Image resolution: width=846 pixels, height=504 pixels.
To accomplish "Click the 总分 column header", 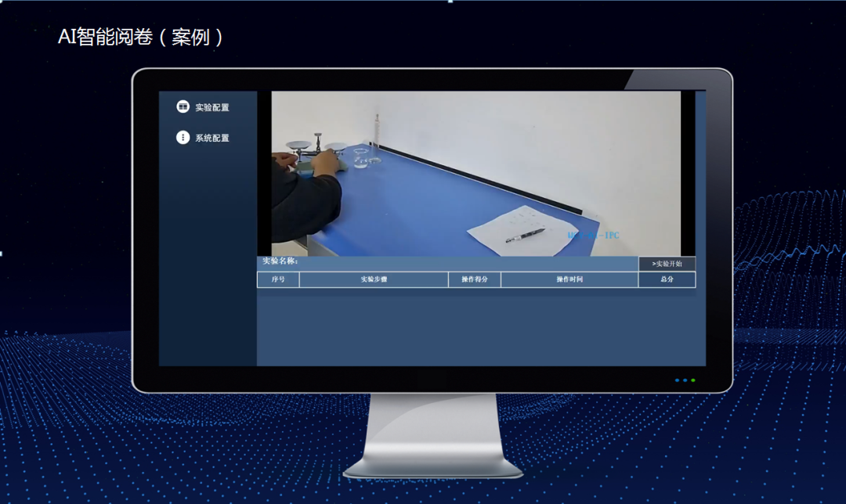I will coord(667,279).
